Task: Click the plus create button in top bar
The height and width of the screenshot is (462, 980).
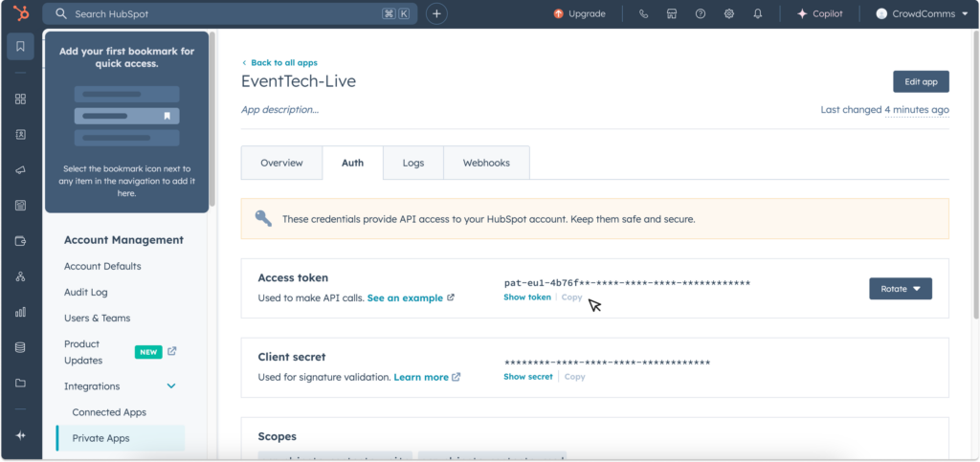Action: (436, 13)
